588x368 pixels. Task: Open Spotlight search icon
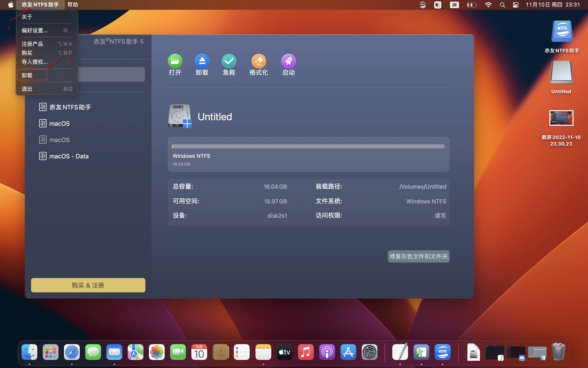(502, 5)
